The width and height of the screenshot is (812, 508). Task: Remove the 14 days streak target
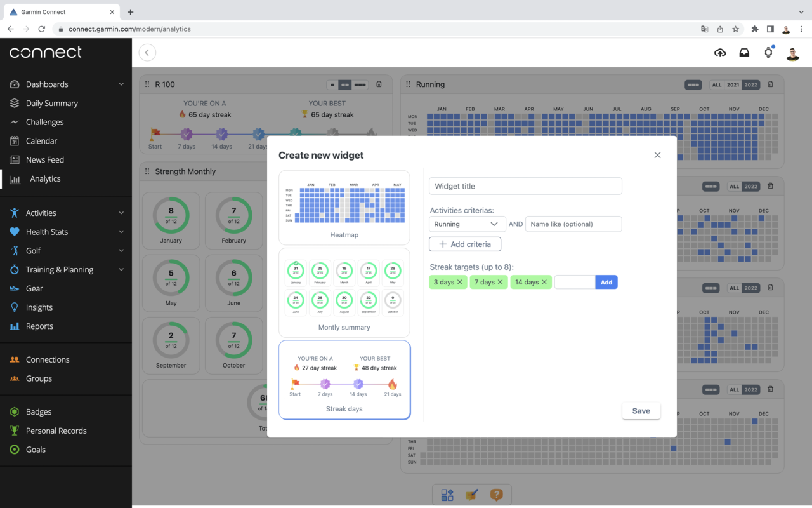pyautogui.click(x=544, y=282)
